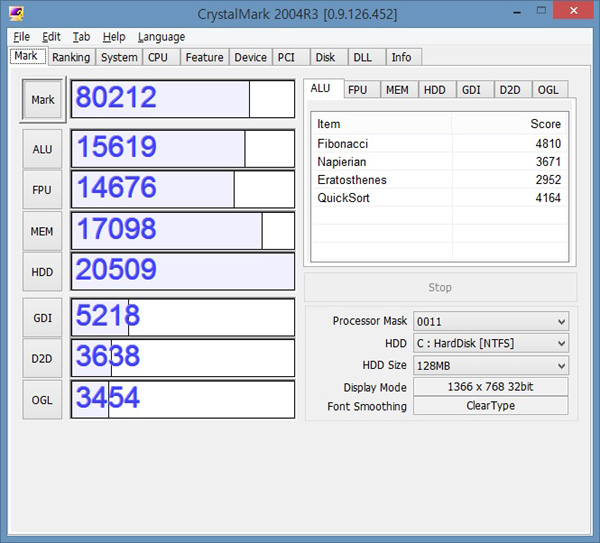Click the MEM score bar 17098
600x543 pixels.
pyautogui.click(x=183, y=231)
